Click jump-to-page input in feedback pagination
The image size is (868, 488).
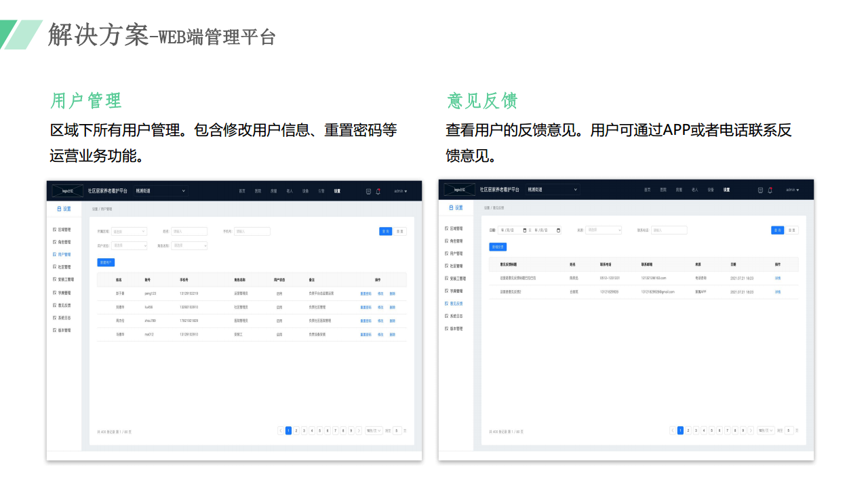789,430
